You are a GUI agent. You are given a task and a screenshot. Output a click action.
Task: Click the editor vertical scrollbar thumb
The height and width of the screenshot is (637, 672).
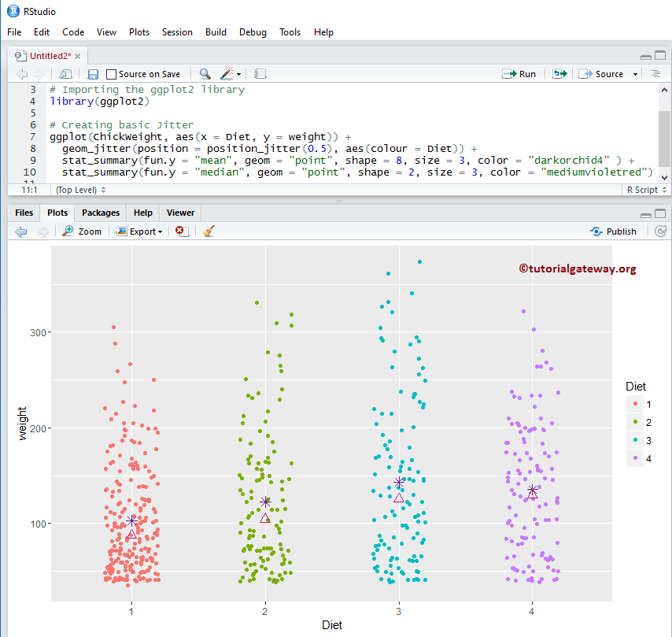click(664, 138)
